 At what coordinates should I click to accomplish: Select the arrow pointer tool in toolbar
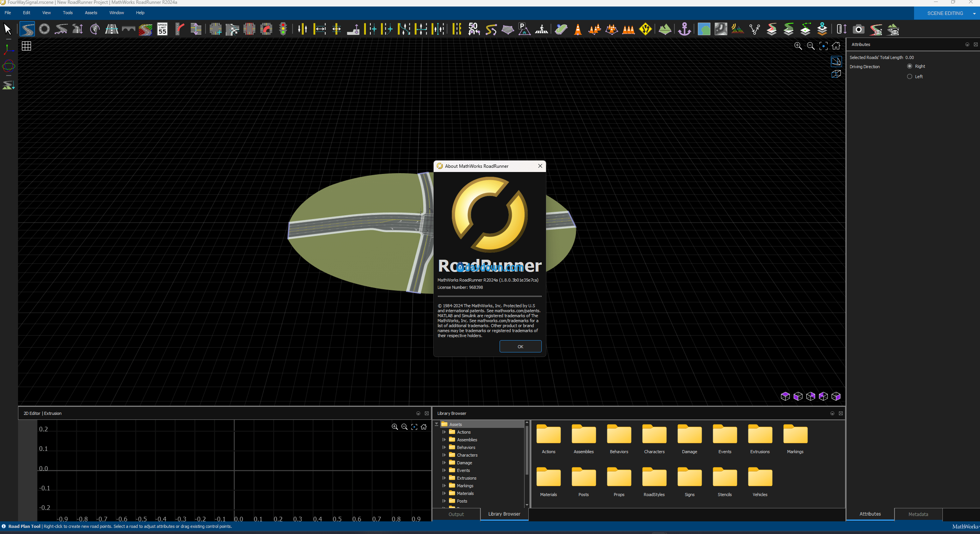click(7, 29)
